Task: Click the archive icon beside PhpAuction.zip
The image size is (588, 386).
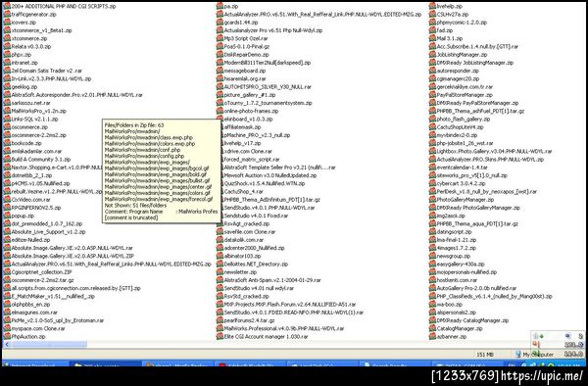Action: pos(7,337)
